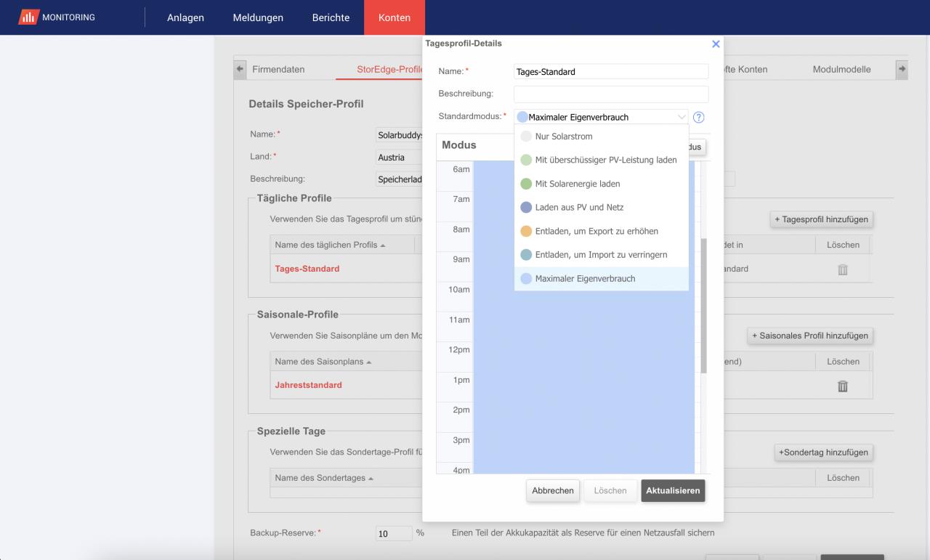Edit the dialog Name field
The width and height of the screenshot is (930, 560).
[610, 71]
